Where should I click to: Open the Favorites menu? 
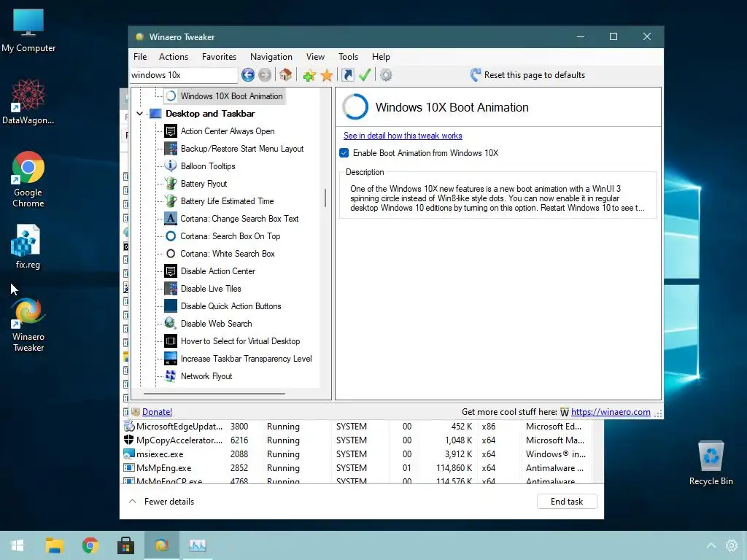tap(219, 57)
